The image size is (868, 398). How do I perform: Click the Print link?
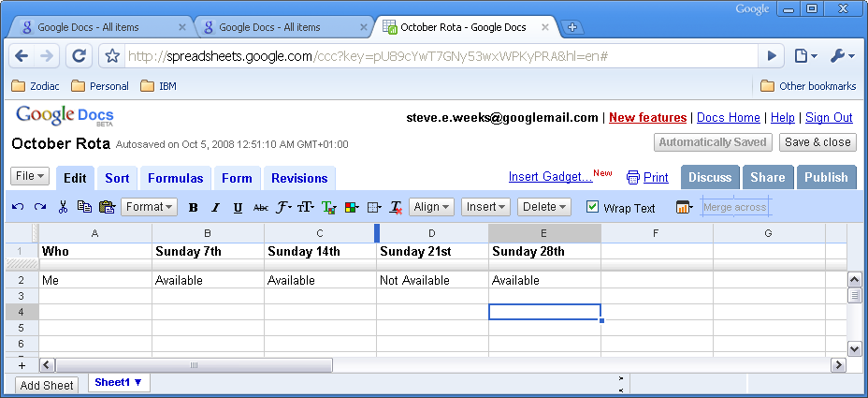click(656, 177)
